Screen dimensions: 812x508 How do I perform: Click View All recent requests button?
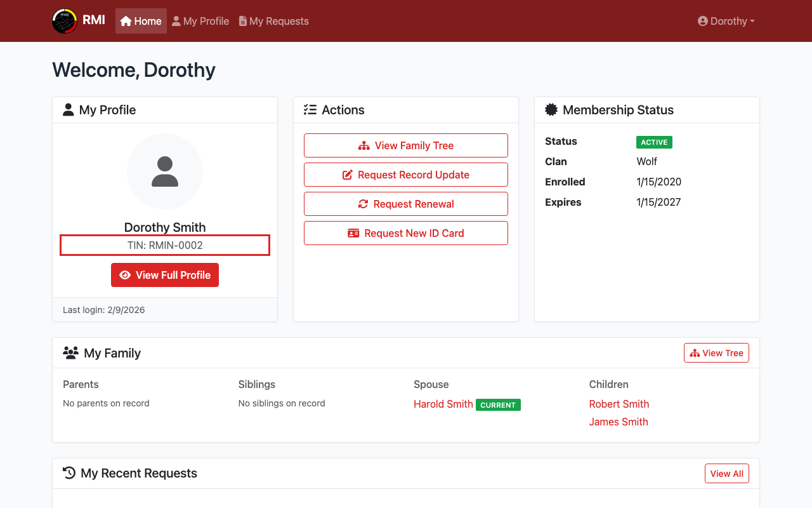tap(726, 473)
